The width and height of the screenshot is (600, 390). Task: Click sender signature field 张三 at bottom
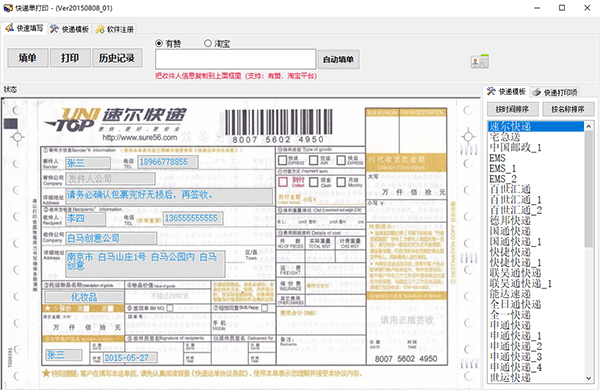pyautogui.click(x=64, y=355)
